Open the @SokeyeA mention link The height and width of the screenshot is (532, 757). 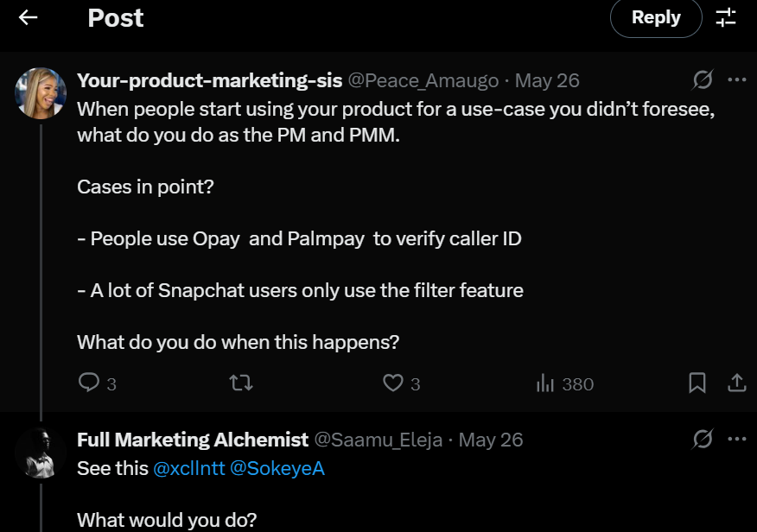coord(277,469)
